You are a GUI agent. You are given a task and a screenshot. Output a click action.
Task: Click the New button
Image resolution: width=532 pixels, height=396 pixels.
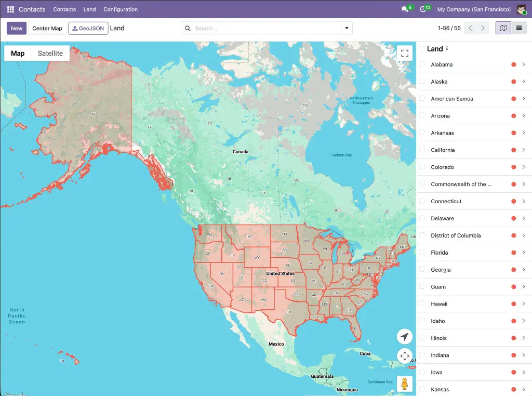pyautogui.click(x=16, y=28)
